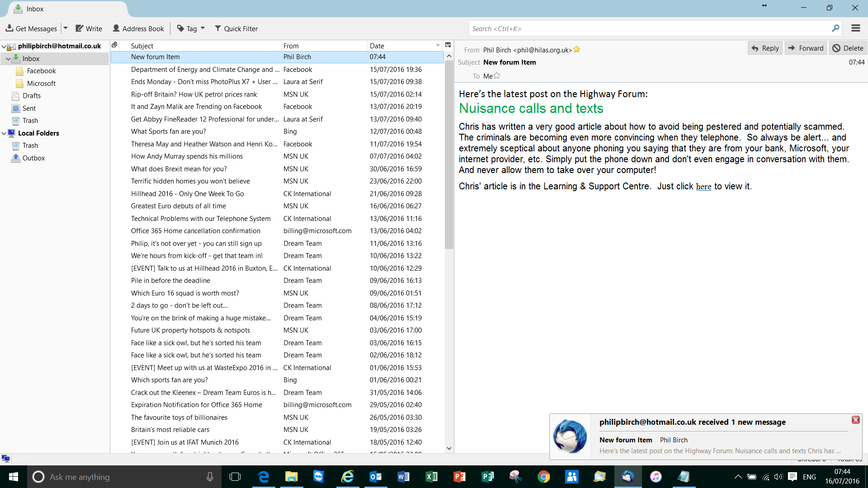Click the Thunderbird taskbar icon
The height and width of the screenshot is (488, 868).
pos(627,477)
